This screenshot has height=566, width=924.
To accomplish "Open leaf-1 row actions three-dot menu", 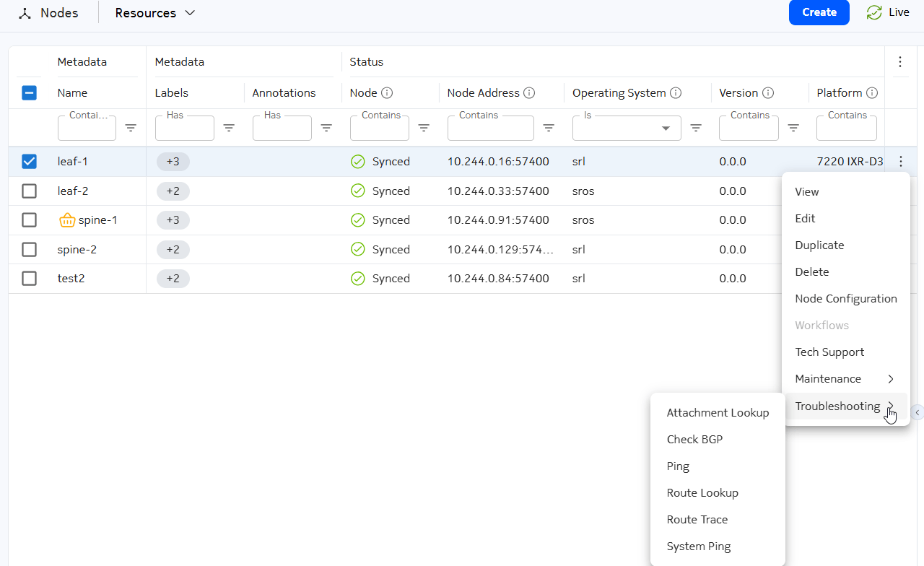I will point(900,162).
